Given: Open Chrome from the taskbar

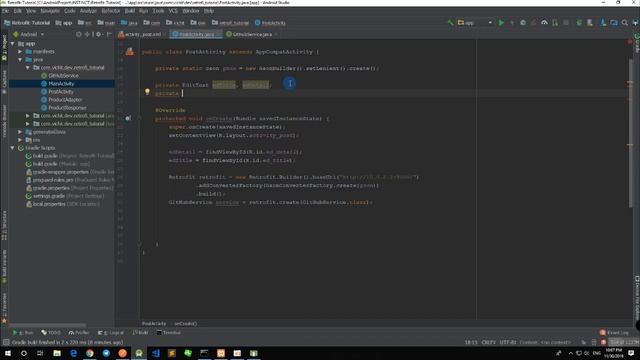Looking at the screenshot, I should click(90, 353).
